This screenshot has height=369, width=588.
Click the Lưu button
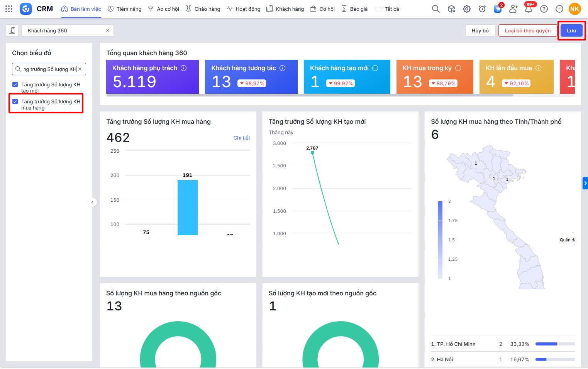571,30
